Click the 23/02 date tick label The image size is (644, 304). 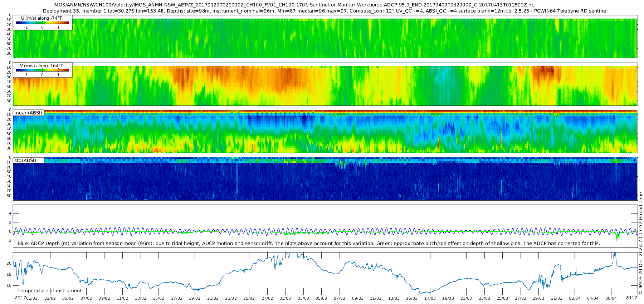pos(231,298)
